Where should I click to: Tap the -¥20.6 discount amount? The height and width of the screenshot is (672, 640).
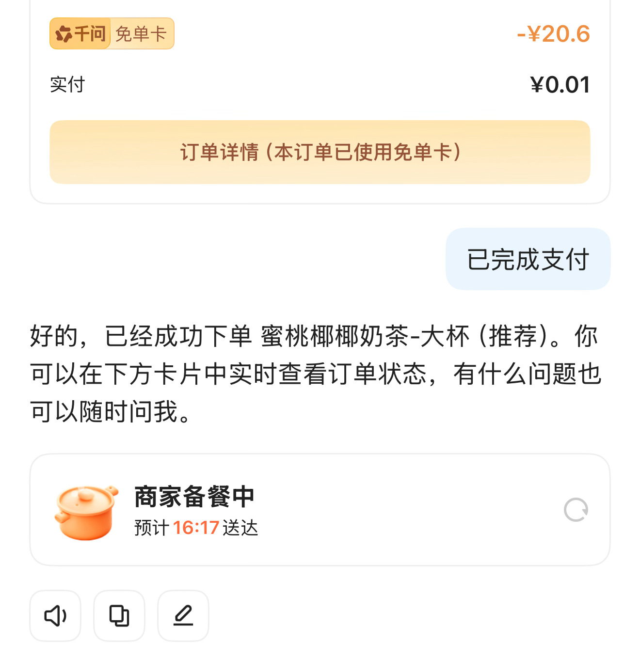[x=554, y=34]
